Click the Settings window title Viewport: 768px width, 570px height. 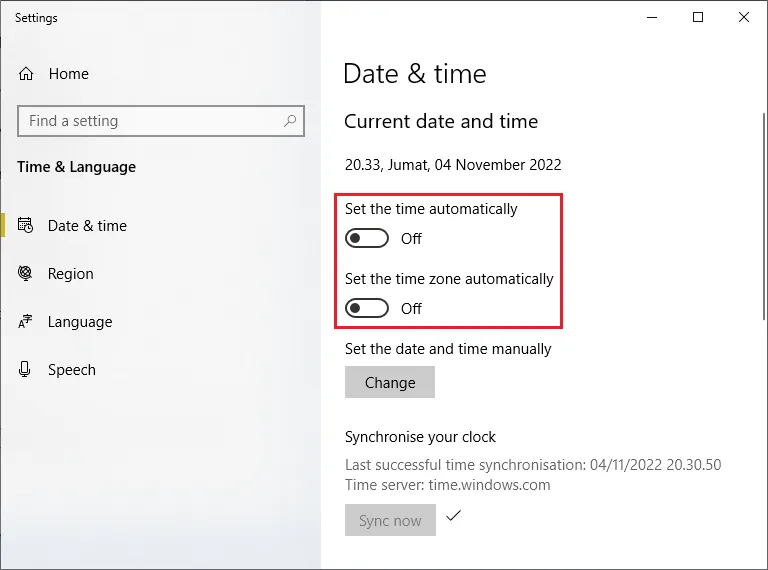[x=36, y=18]
